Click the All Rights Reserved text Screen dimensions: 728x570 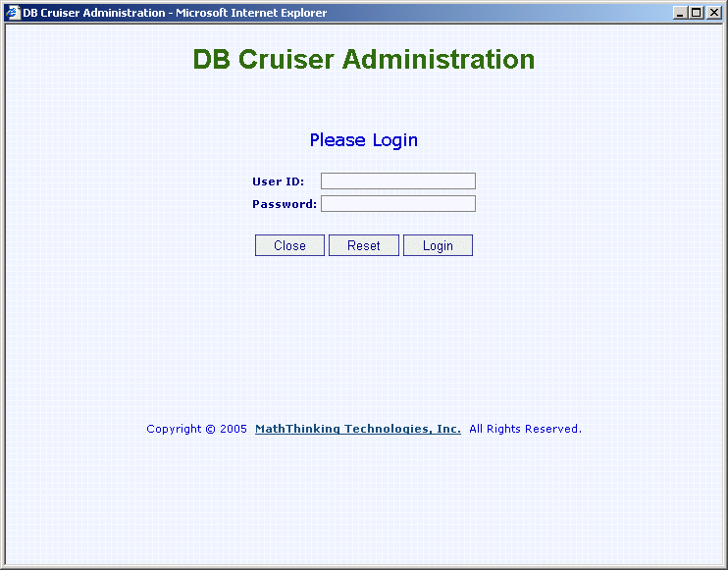click(x=525, y=429)
